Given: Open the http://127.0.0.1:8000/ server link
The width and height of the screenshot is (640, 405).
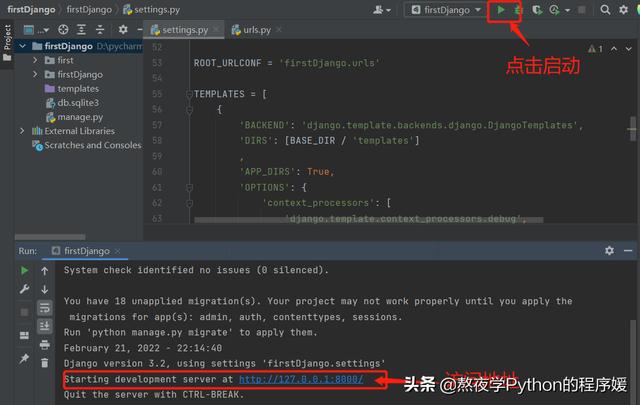Looking at the screenshot, I should point(301,379).
